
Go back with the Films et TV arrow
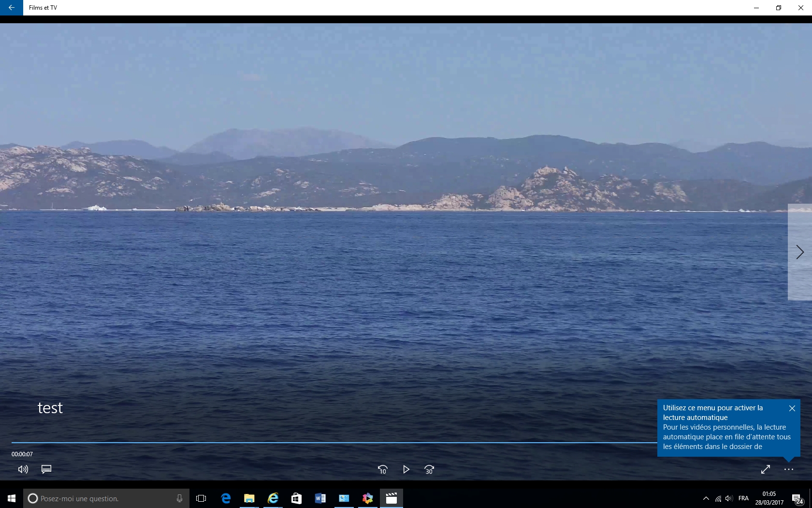[11, 8]
